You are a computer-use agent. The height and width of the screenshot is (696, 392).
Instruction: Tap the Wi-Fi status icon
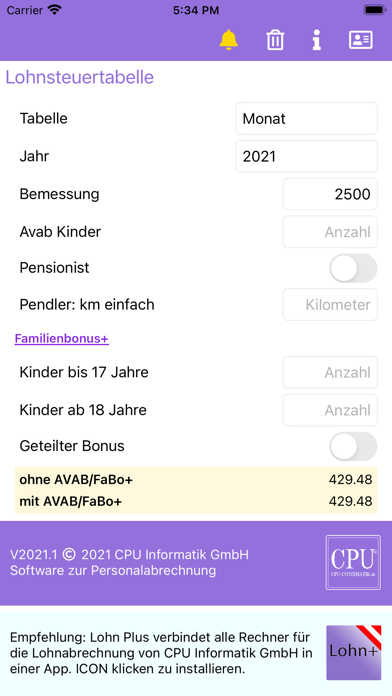coord(55,10)
